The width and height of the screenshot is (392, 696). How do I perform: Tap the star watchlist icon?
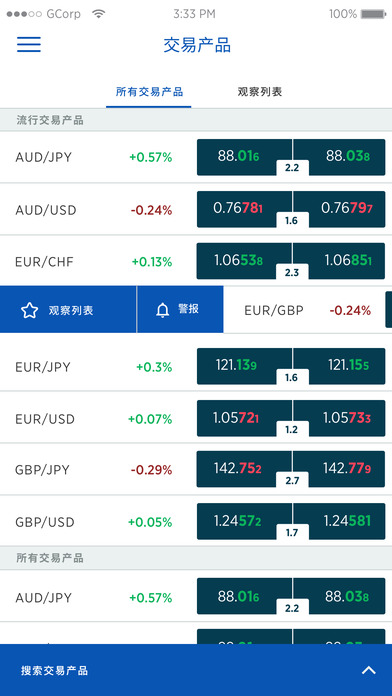point(29,310)
